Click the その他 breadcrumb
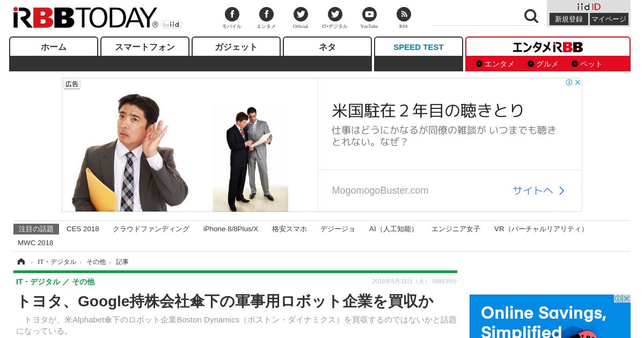The width and height of the screenshot is (644, 338). pyautogui.click(x=96, y=262)
